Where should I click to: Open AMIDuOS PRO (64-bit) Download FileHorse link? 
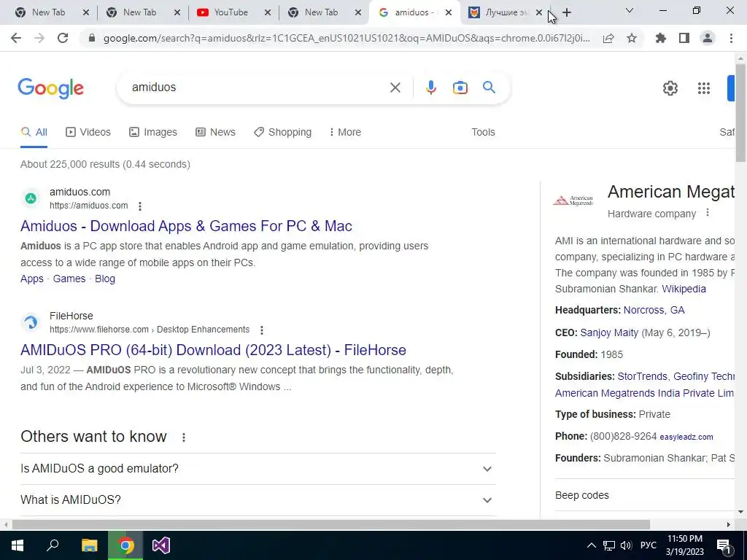tap(214, 350)
